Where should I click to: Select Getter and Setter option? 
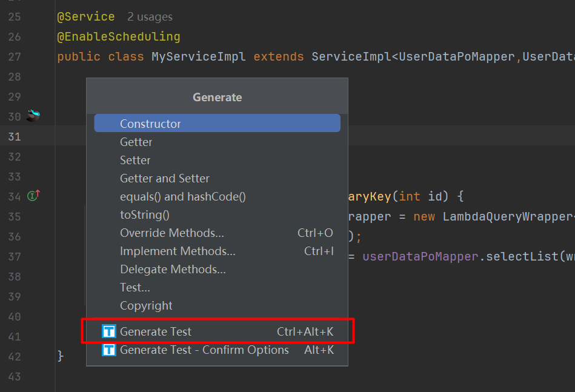pos(165,178)
